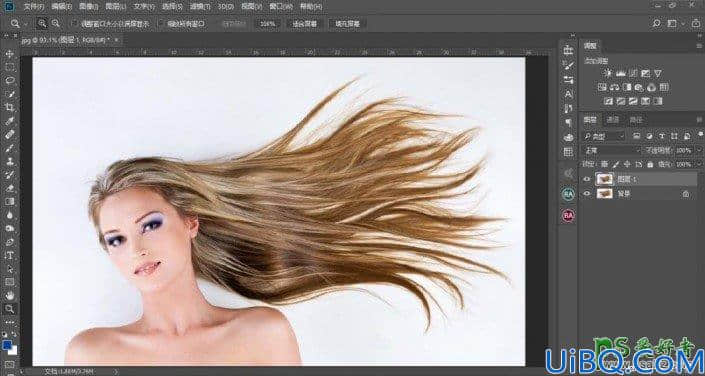The image size is (705, 376).
Task: Select the Clone Stamp tool
Action: pos(9,161)
